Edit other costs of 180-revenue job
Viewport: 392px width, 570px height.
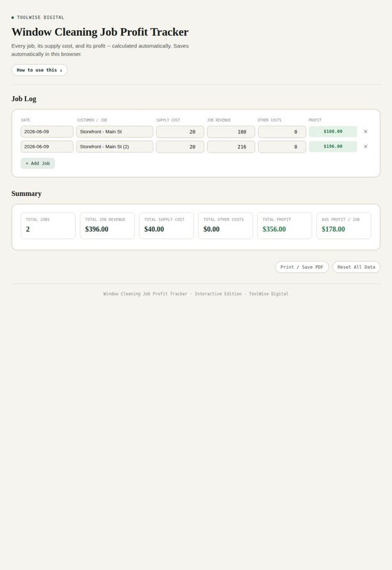click(282, 131)
